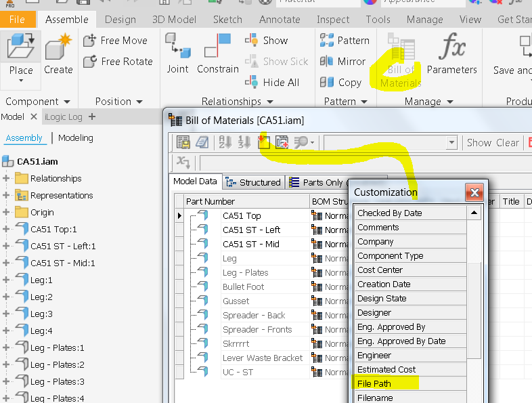Open the Tools ribbon tab
The height and width of the screenshot is (403, 532).
pos(378,20)
